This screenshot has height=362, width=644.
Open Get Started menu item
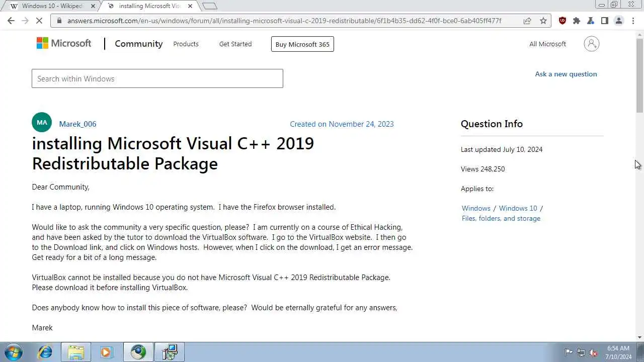tap(235, 44)
